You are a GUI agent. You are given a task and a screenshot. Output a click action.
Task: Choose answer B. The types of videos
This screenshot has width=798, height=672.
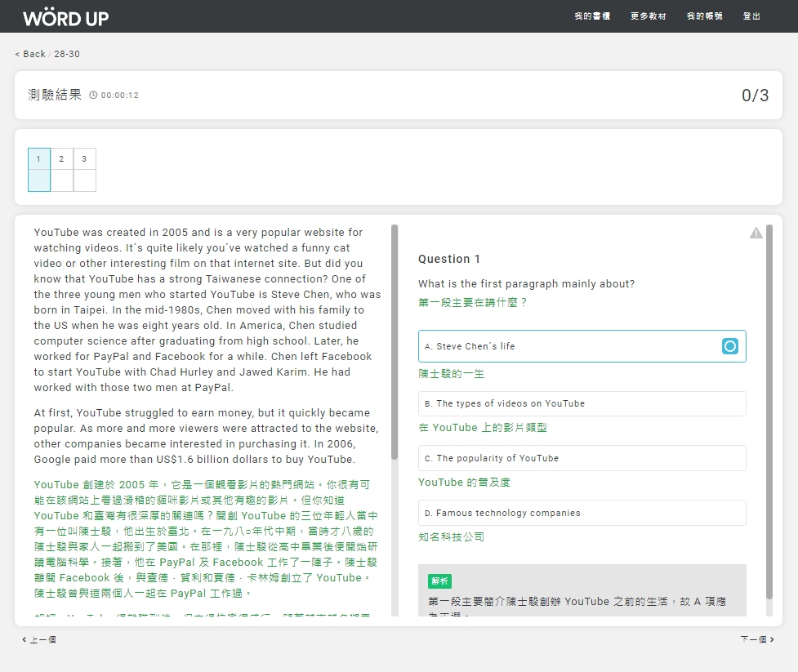click(x=582, y=403)
